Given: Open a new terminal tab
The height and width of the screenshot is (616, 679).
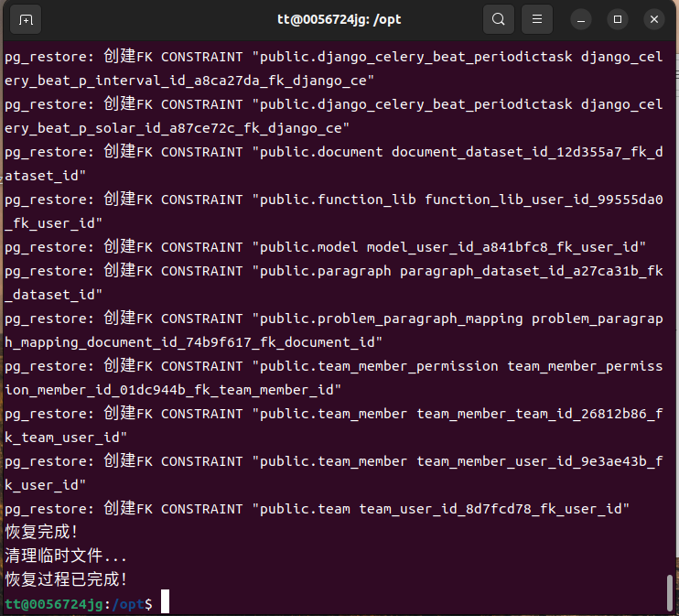Looking at the screenshot, I should pyautogui.click(x=26, y=19).
